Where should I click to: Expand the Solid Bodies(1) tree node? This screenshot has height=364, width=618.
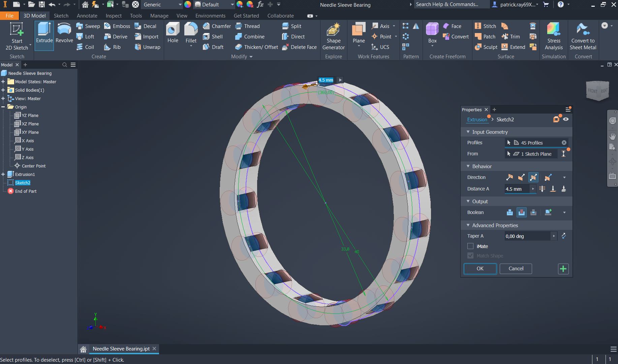click(3, 90)
